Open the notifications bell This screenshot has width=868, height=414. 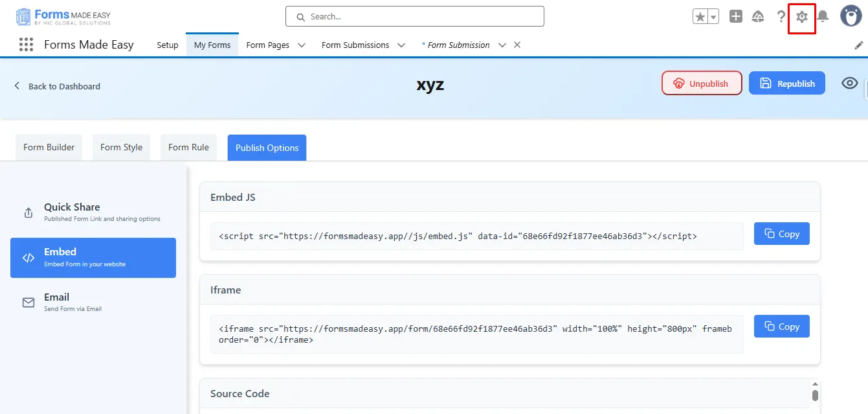[x=823, y=17]
